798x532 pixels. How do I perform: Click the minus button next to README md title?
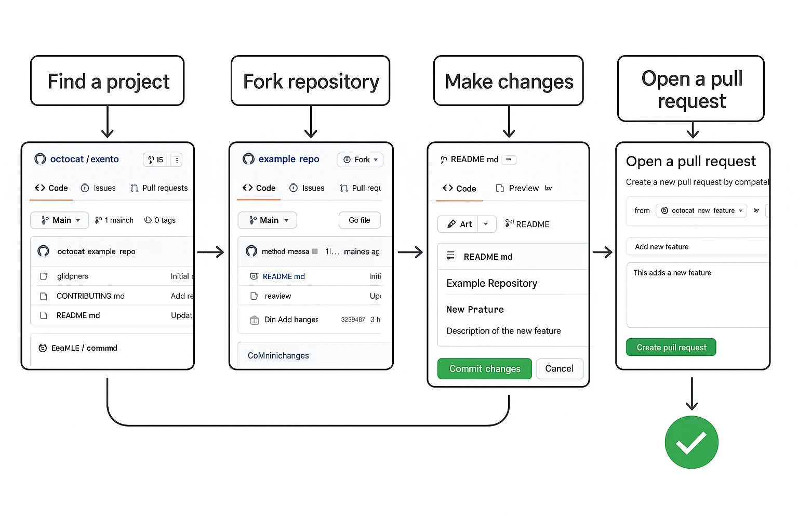tap(509, 159)
